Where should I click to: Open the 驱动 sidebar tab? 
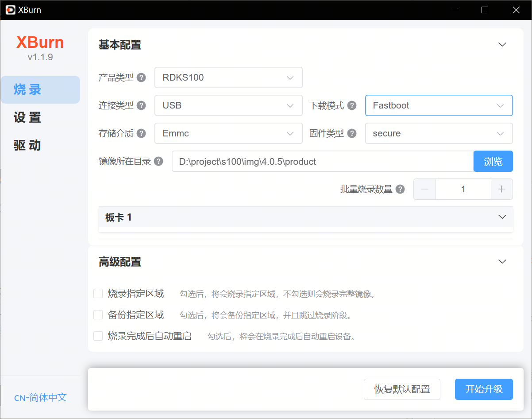(x=27, y=145)
